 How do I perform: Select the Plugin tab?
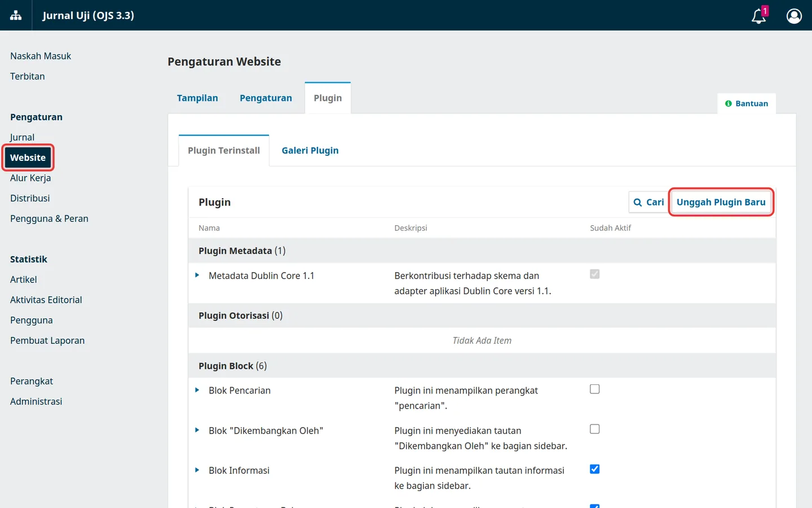click(328, 98)
